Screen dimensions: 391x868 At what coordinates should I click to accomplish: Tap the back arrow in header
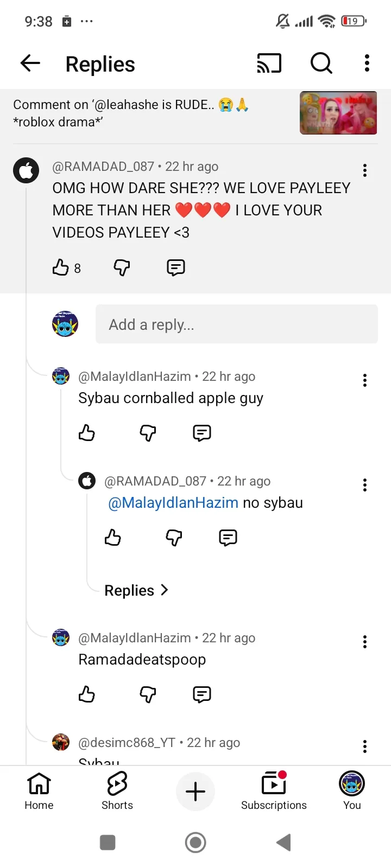point(30,63)
